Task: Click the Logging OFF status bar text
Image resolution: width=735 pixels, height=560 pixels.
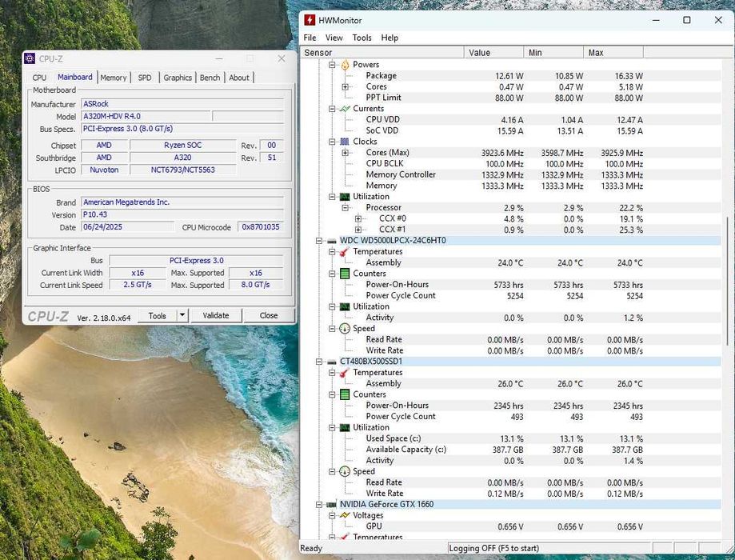Action: [x=494, y=548]
